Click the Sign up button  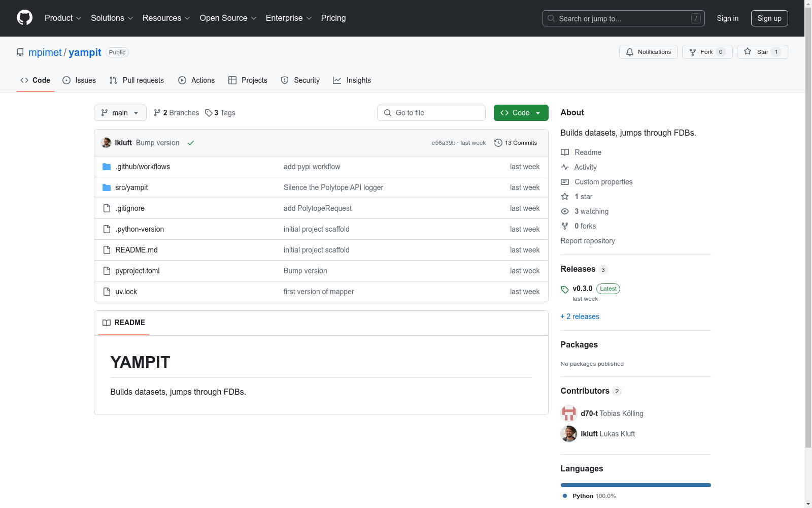(x=769, y=18)
